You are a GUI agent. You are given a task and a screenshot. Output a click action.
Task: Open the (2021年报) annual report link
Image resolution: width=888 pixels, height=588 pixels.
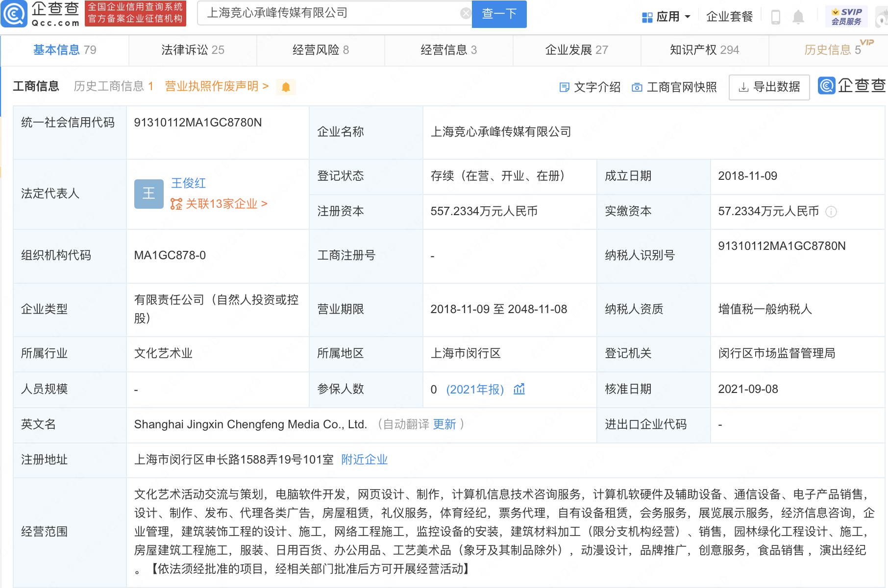click(475, 390)
